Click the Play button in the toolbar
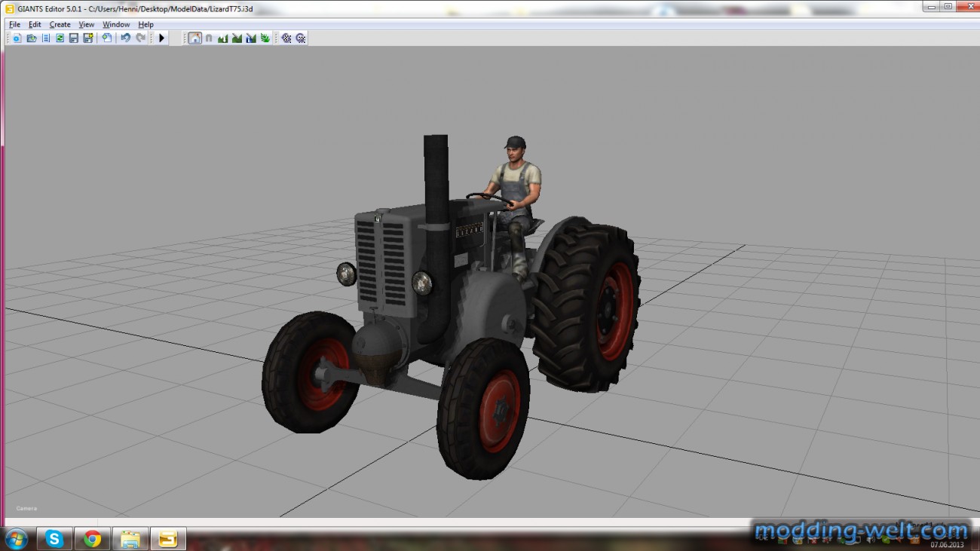The width and height of the screenshot is (980, 551). pyautogui.click(x=161, y=38)
